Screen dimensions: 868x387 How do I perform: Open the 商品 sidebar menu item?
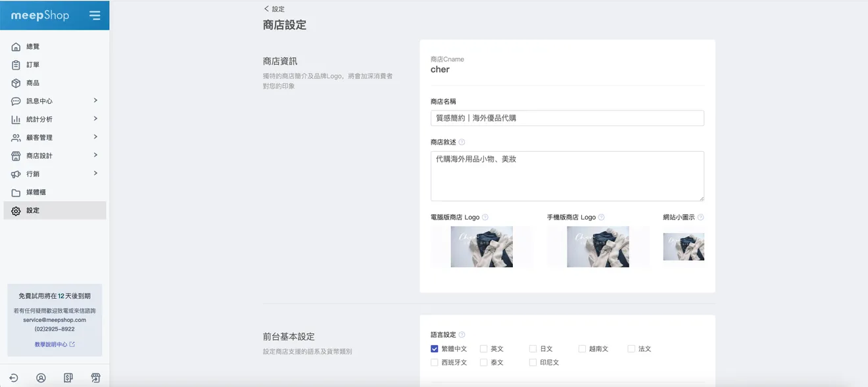pos(55,83)
